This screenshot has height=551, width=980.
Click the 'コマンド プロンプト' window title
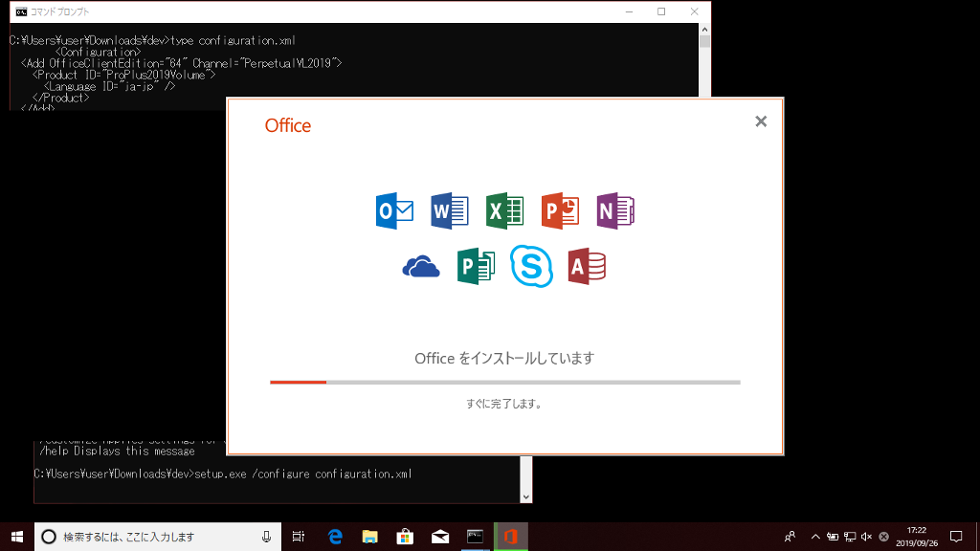[x=60, y=11]
